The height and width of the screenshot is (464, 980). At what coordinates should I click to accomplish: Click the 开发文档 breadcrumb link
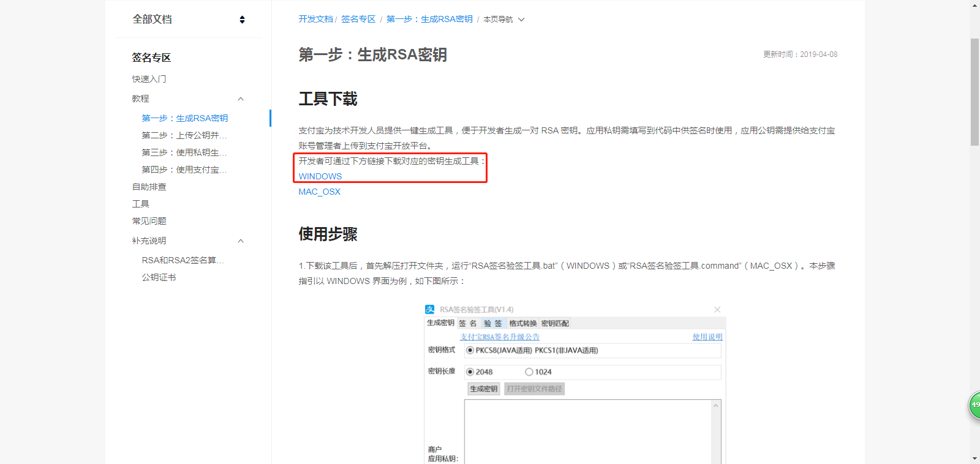315,19
